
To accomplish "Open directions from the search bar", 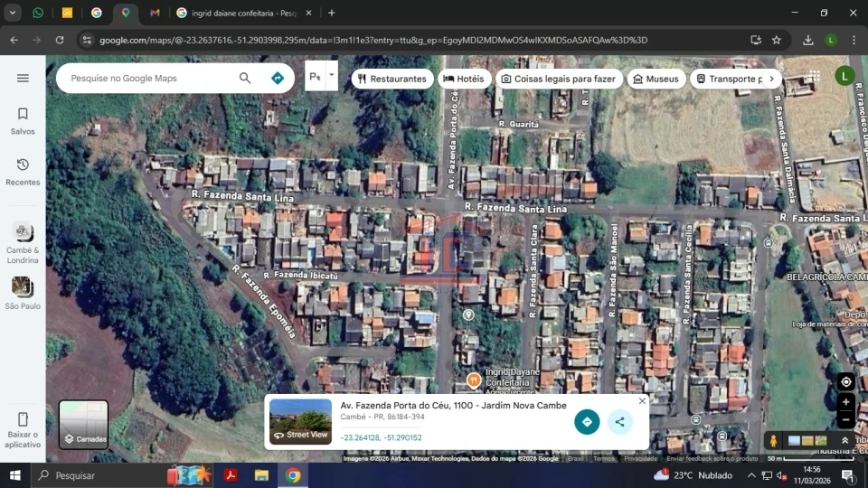I will point(278,79).
